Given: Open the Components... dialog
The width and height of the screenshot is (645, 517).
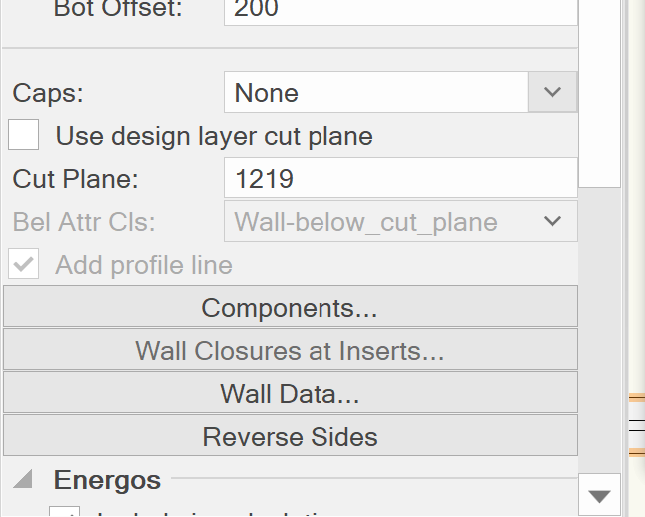Looking at the screenshot, I should point(290,307).
